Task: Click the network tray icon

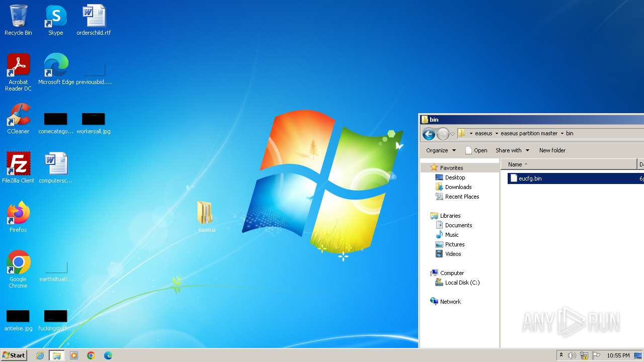Action: (584, 355)
